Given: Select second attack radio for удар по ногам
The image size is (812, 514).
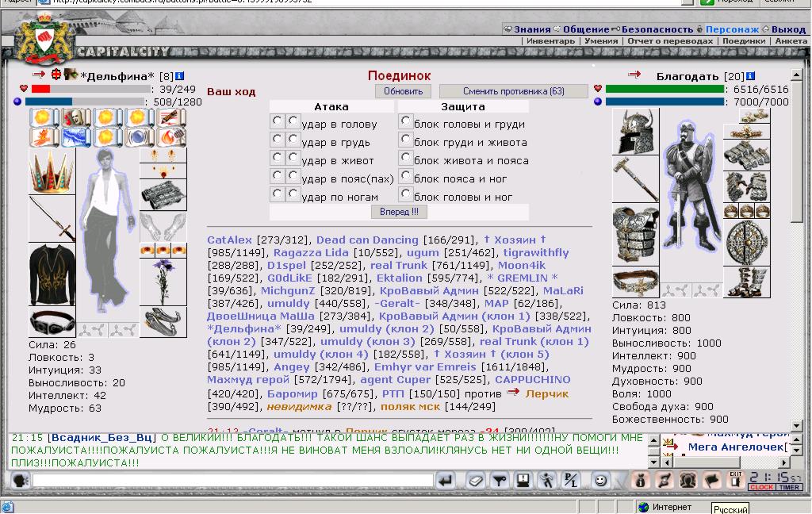Looking at the screenshot, I should click(293, 194).
